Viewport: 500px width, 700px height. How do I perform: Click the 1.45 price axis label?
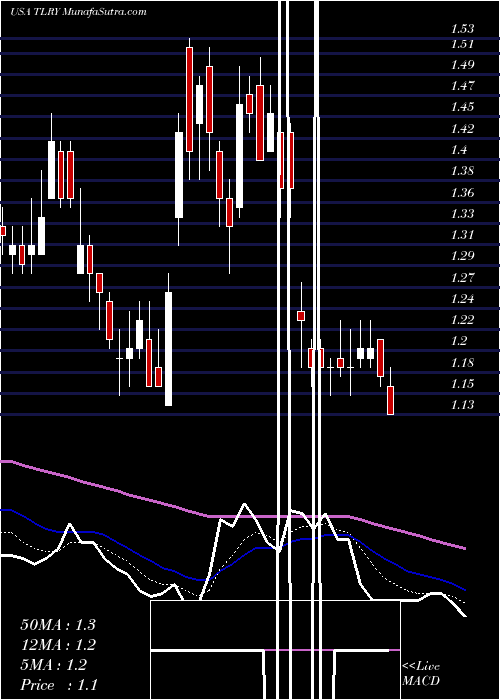pos(462,107)
